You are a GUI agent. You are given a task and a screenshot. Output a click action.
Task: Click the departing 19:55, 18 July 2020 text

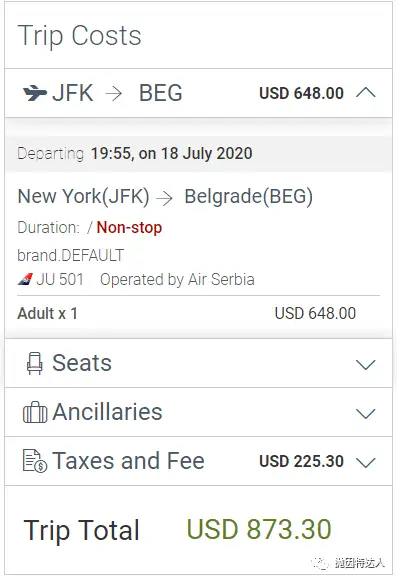(x=172, y=153)
